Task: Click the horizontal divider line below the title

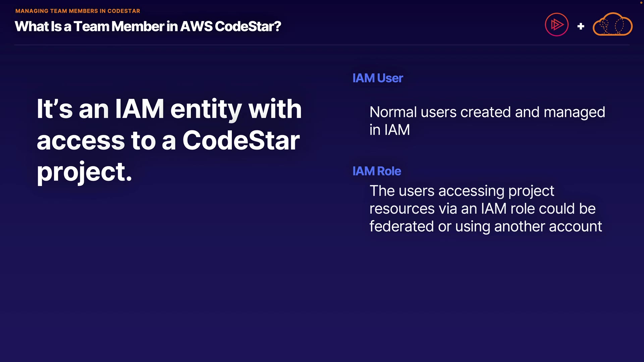Action: tap(321, 45)
